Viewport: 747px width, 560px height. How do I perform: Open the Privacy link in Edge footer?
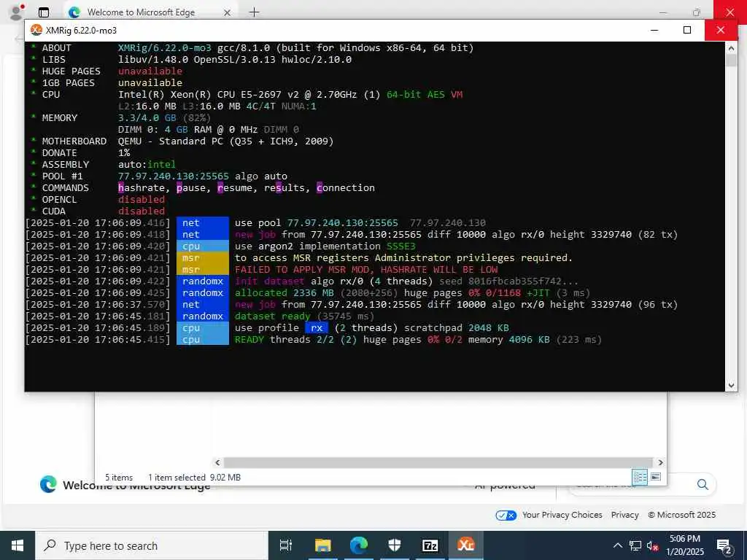point(624,515)
